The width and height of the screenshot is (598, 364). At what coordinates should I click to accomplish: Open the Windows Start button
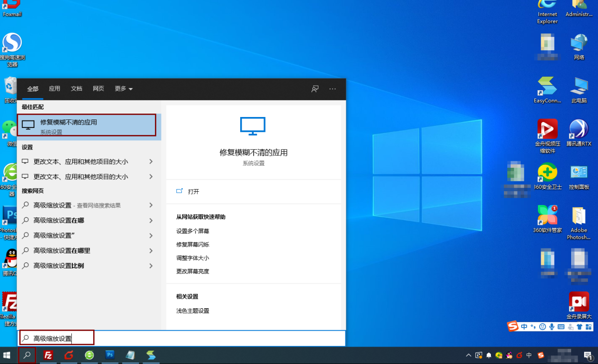(7, 355)
